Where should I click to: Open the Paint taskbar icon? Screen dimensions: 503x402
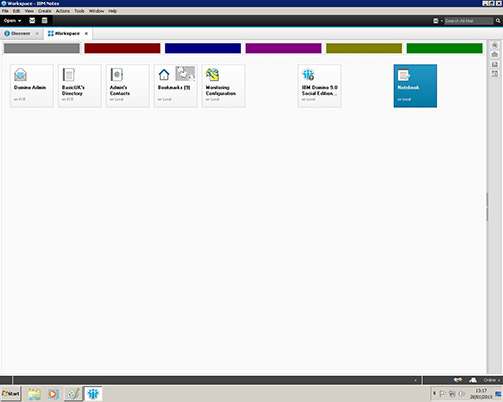pos(73,394)
